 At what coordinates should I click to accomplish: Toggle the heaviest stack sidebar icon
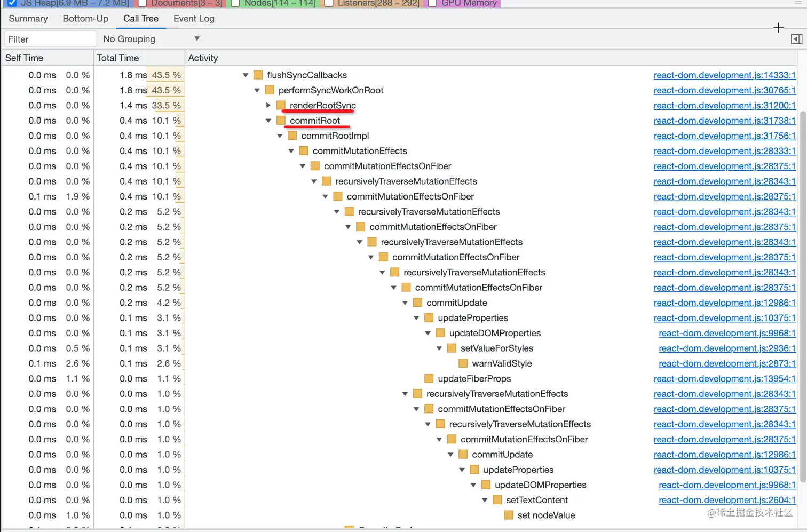point(796,39)
